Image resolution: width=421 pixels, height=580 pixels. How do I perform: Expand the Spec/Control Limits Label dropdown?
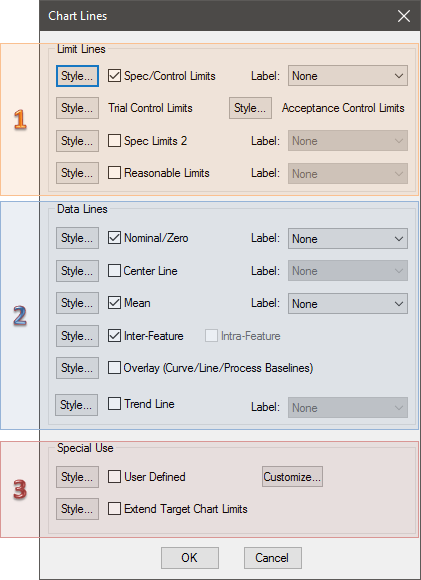(348, 76)
